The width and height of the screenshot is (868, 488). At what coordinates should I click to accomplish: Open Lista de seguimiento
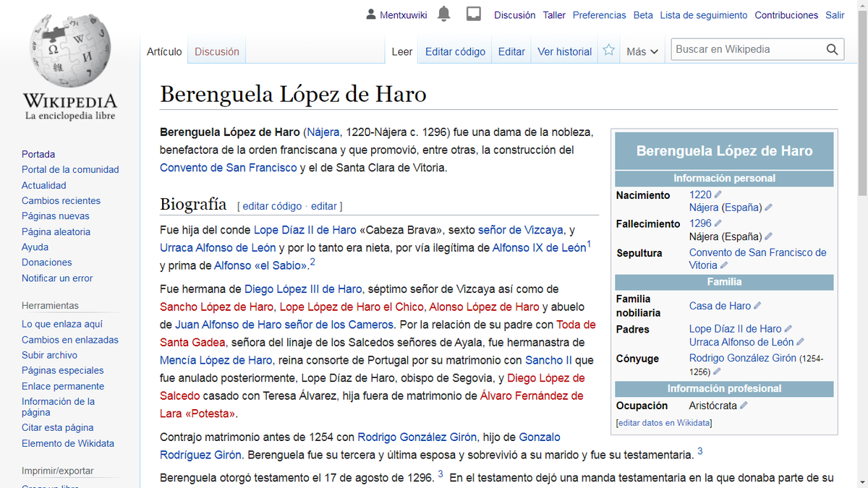coord(704,14)
